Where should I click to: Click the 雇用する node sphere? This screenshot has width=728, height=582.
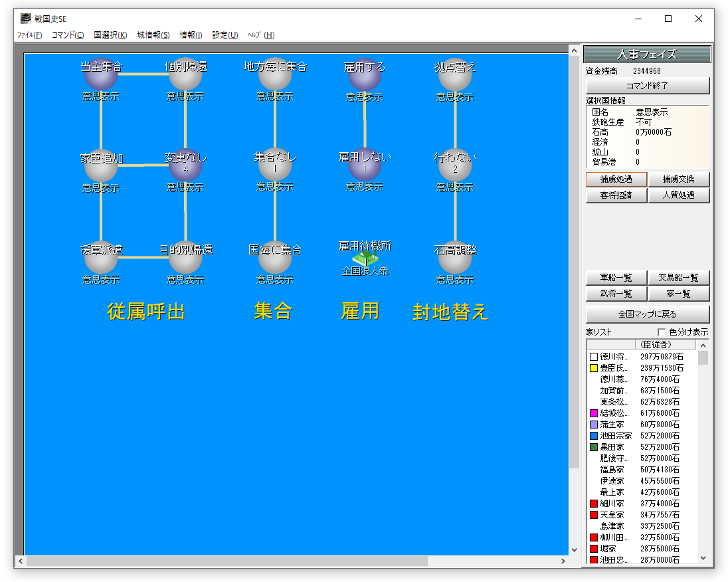(365, 75)
